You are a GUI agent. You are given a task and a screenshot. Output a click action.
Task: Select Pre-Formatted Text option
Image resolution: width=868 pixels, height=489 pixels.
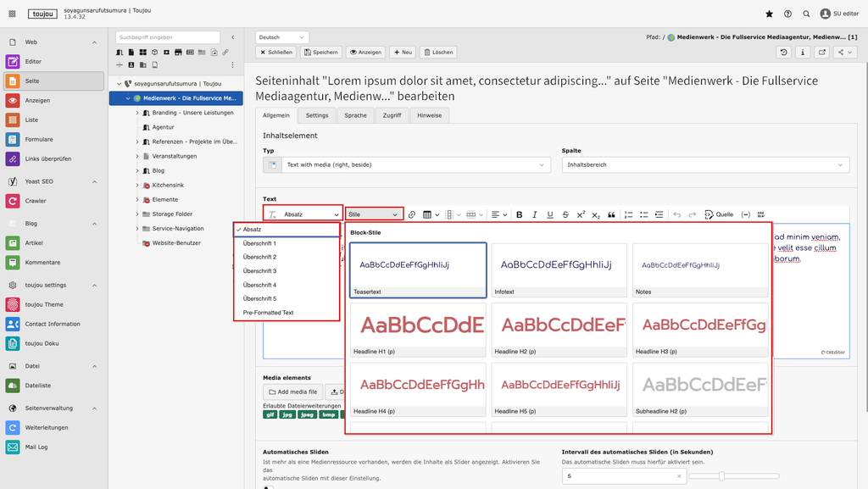pyautogui.click(x=287, y=313)
